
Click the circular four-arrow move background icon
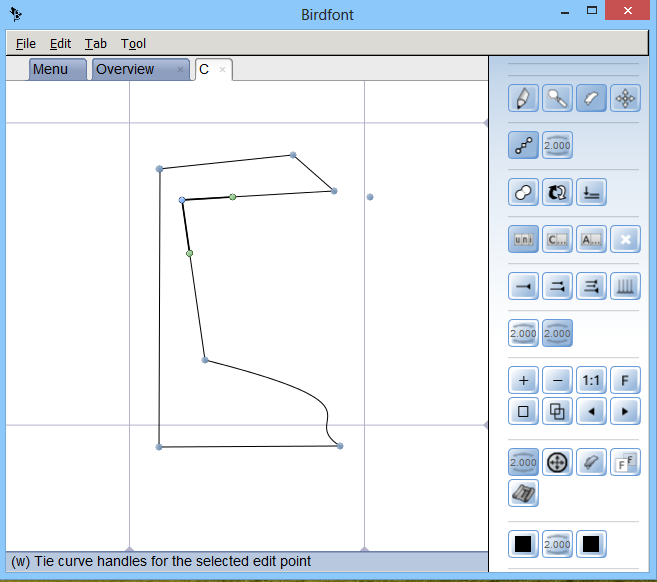click(557, 462)
